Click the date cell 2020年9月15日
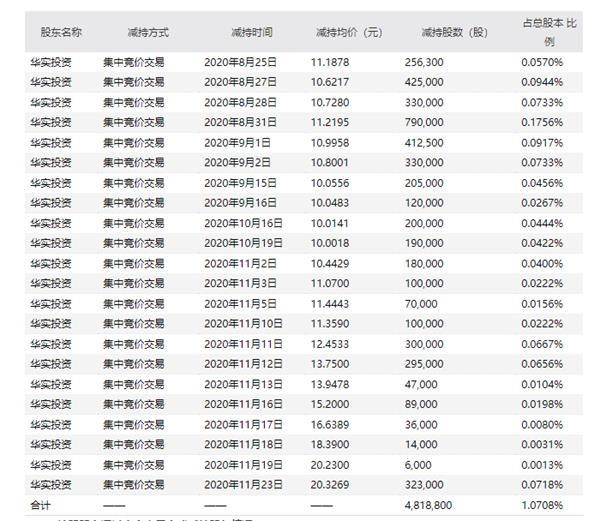The image size is (600, 521). pyautogui.click(x=240, y=183)
